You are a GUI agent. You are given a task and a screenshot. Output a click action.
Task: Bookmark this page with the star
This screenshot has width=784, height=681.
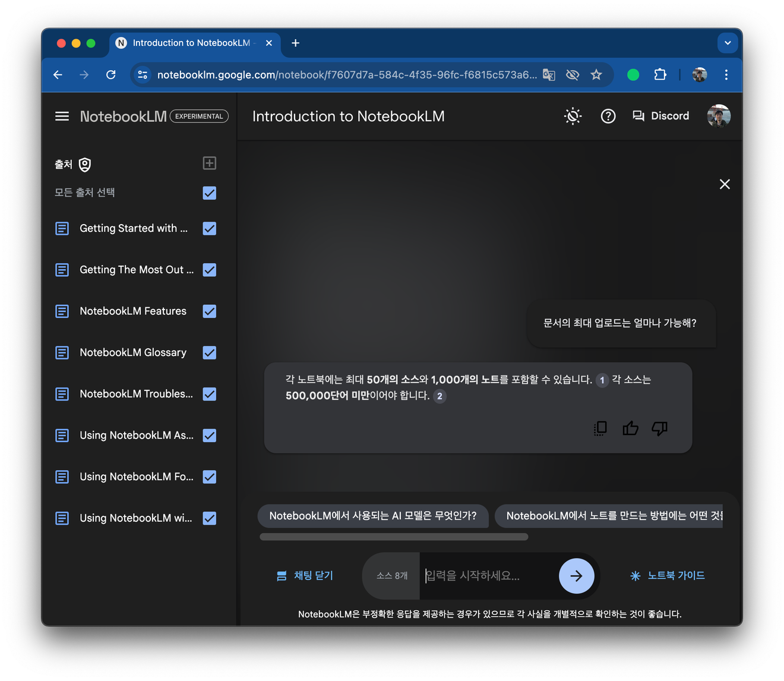click(596, 75)
